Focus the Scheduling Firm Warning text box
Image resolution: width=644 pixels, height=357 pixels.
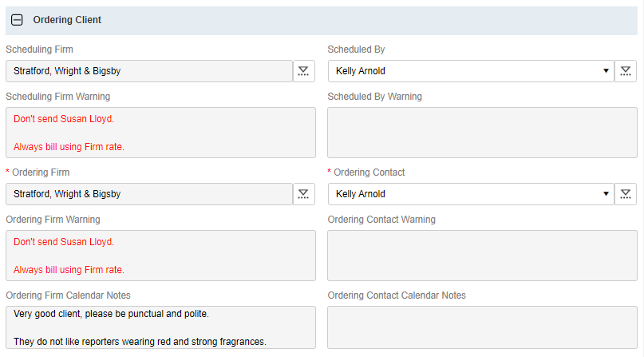pos(160,133)
